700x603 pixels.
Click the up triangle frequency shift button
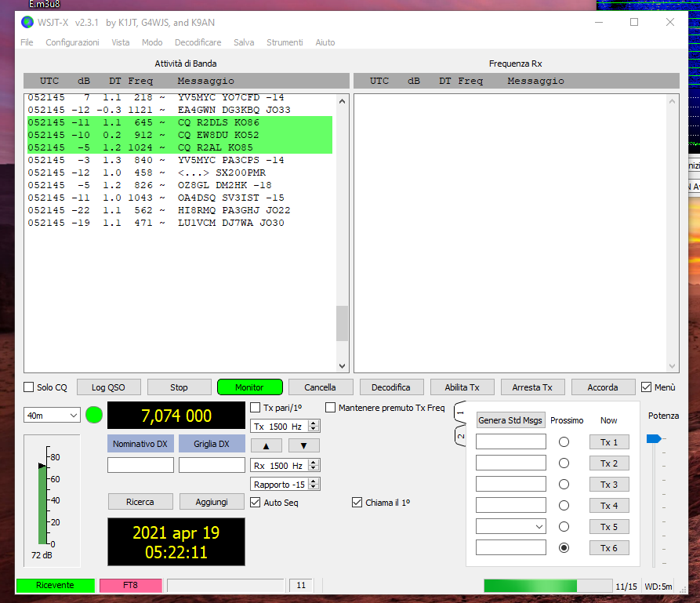click(266, 445)
